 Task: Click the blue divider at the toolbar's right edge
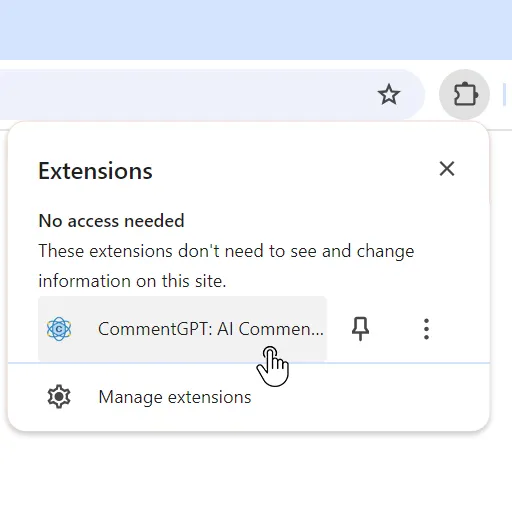(x=505, y=95)
